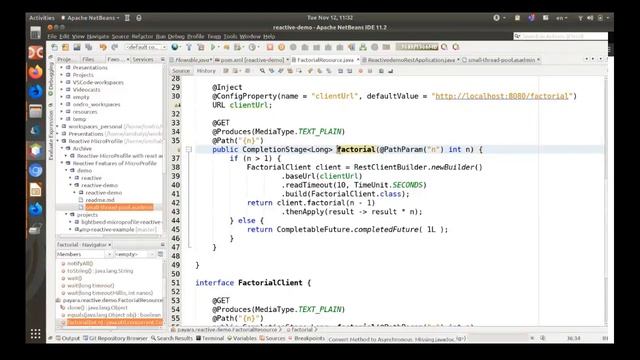Viewport: 640px width, 360px height.
Task: Click the Search in Actions input field
Action: click(560, 36)
